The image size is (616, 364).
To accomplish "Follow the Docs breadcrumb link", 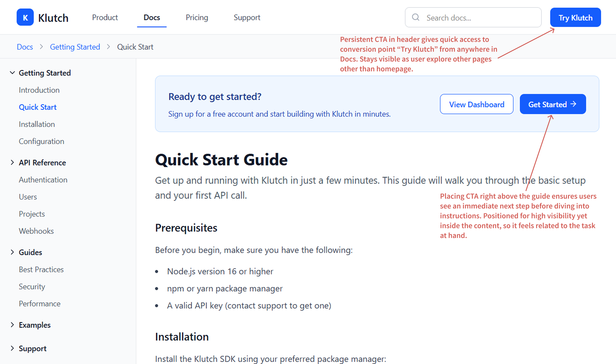I will [25, 47].
